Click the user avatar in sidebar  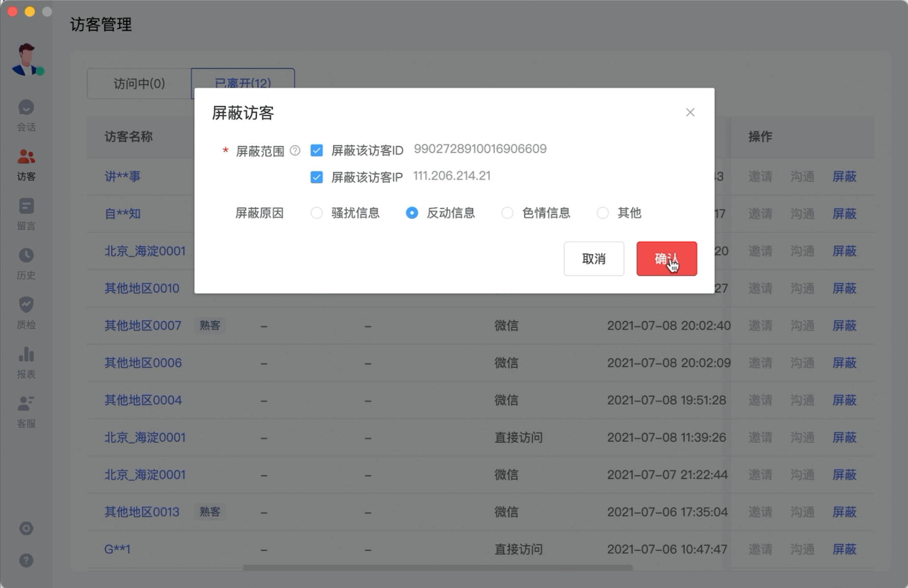pos(27,60)
